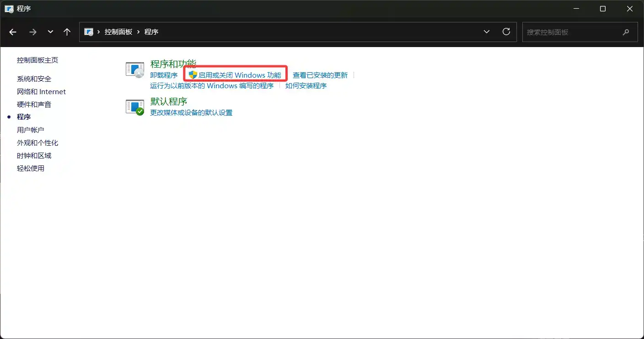Image resolution: width=644 pixels, height=339 pixels.
Task: Open 网络和 Internet category
Action: point(42,92)
